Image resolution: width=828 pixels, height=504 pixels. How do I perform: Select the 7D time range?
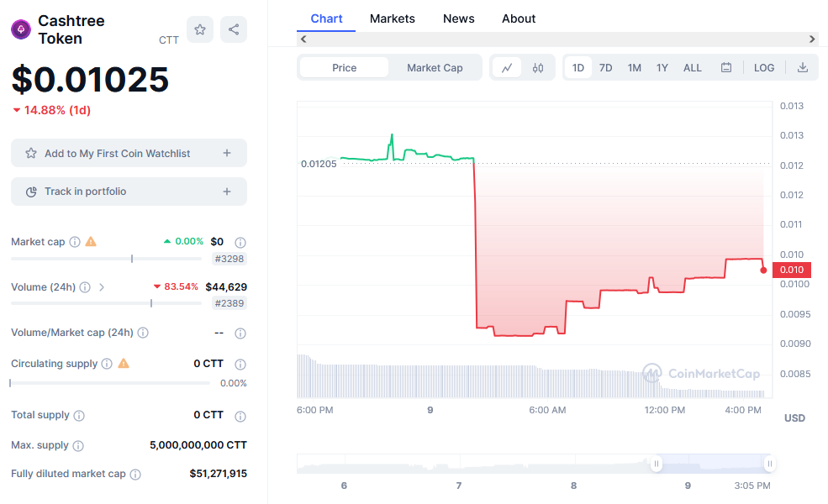point(606,67)
